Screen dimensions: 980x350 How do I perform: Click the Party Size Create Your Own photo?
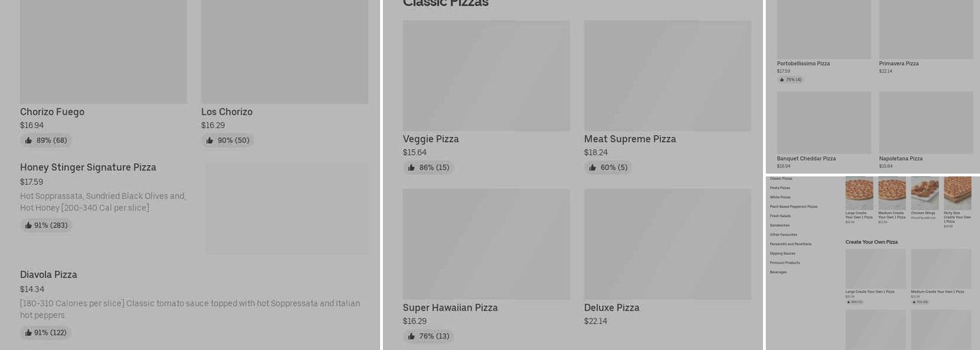pos(957,193)
